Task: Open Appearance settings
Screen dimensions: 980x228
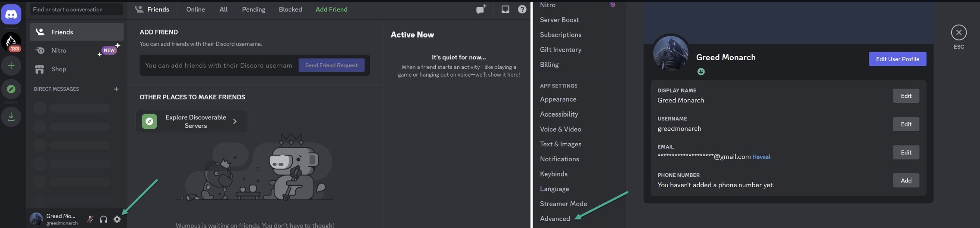Action: pyautogui.click(x=558, y=99)
